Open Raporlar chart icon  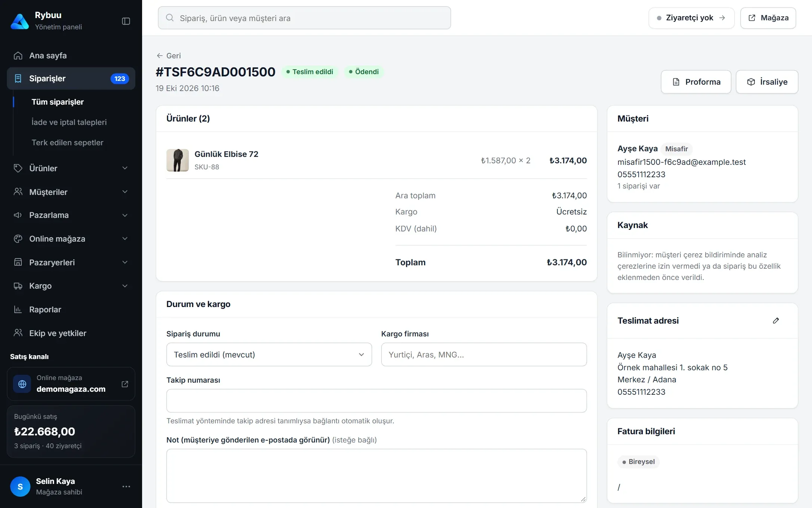(18, 309)
